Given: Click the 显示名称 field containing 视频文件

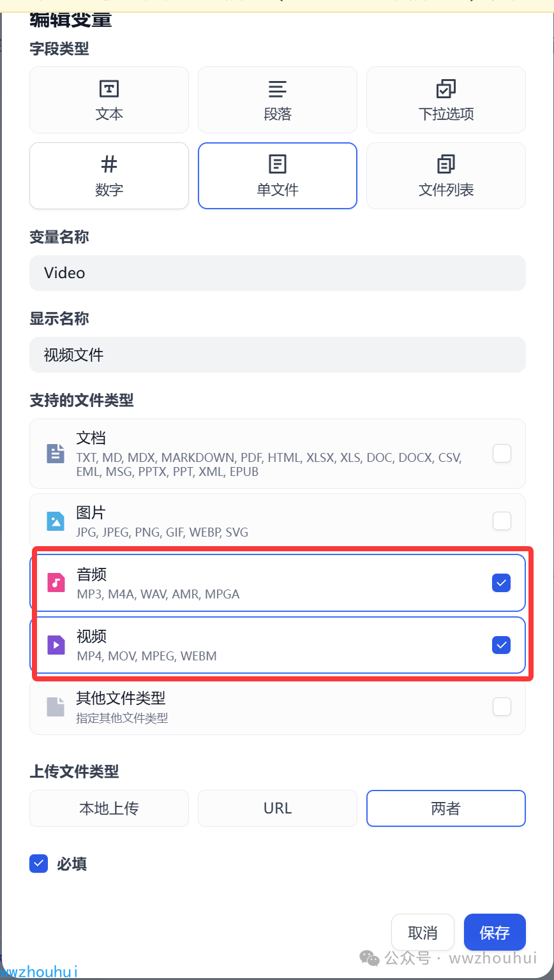Looking at the screenshot, I should pyautogui.click(x=278, y=355).
